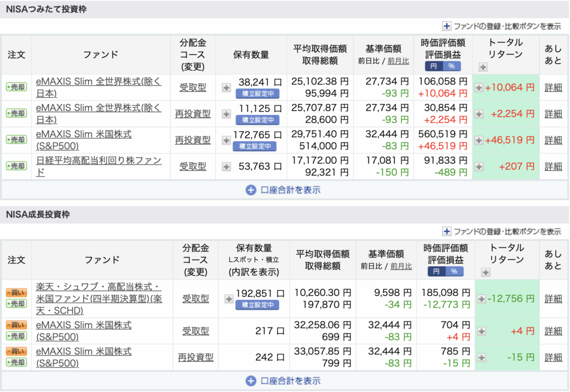
Task: Click 売却 button for 楽天・シュワブ・高配当株式 fund
Action: point(16,304)
